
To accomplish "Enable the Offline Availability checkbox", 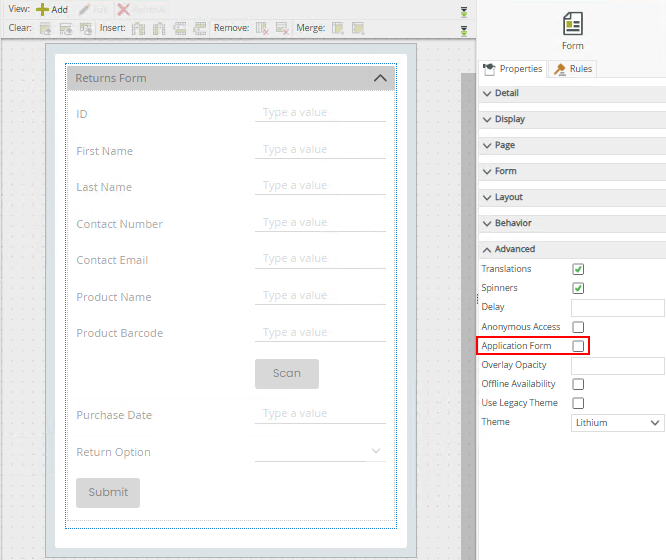I will (x=578, y=384).
